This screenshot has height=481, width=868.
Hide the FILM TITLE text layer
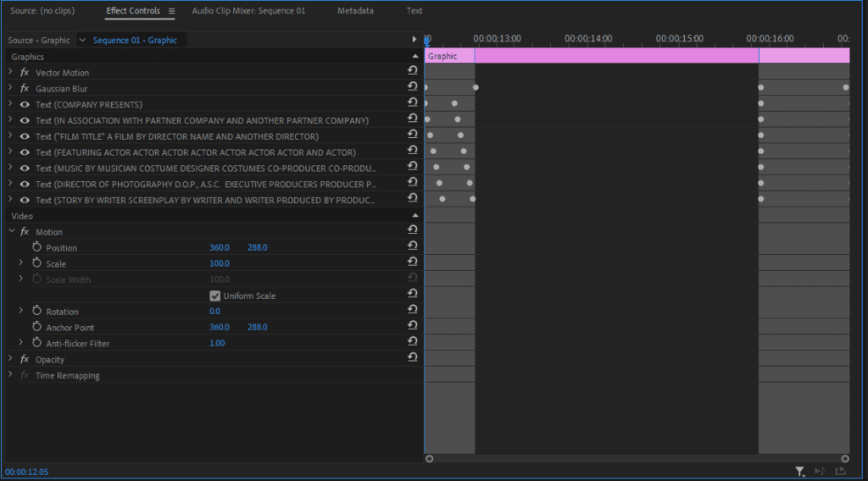coord(25,136)
